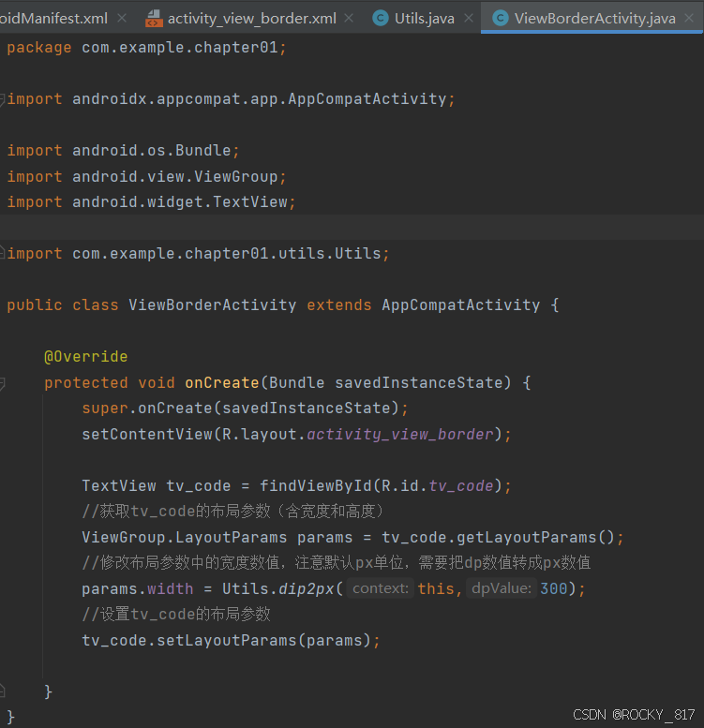Open the Utils.java tab
Viewport: 704px width, 728px height.
point(424,19)
